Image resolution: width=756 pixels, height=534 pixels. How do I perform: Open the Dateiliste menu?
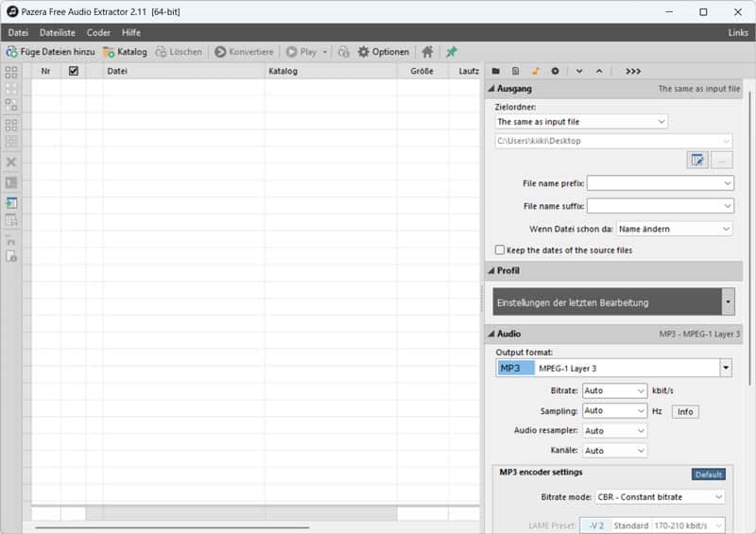[x=58, y=33]
